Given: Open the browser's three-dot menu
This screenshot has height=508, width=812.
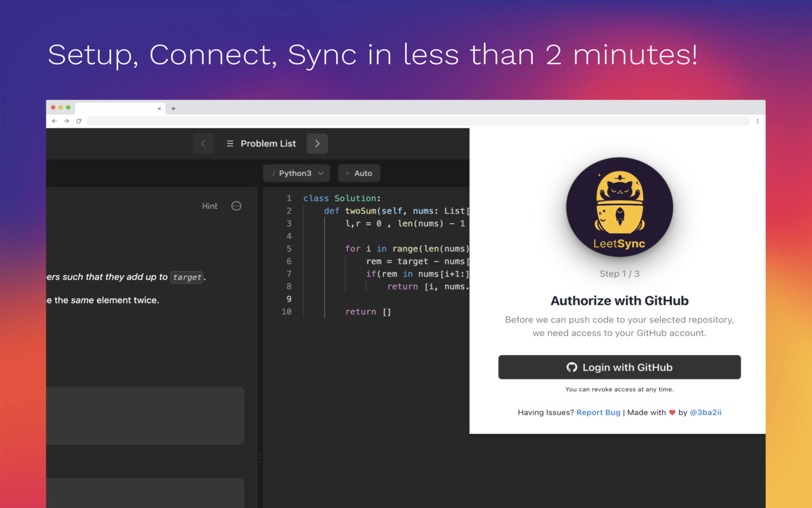Looking at the screenshot, I should click(x=757, y=121).
